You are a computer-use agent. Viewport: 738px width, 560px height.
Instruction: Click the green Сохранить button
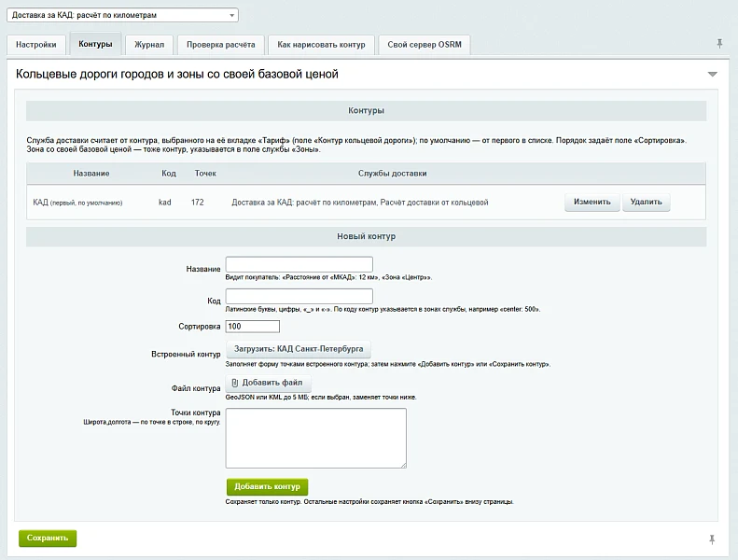48,538
